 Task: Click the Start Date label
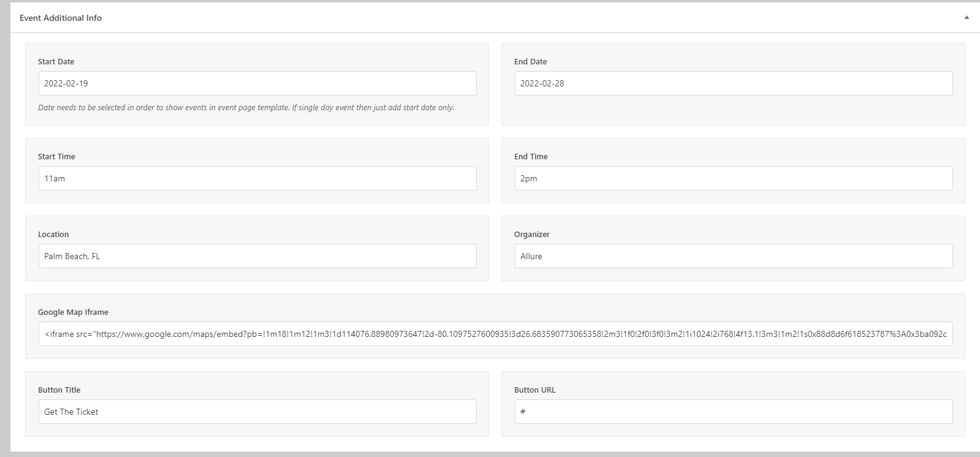point(56,62)
